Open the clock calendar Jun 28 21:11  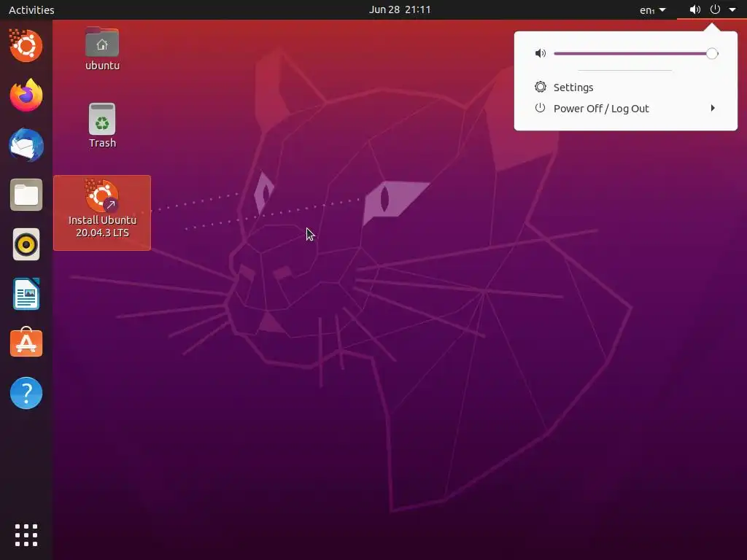click(x=400, y=9)
